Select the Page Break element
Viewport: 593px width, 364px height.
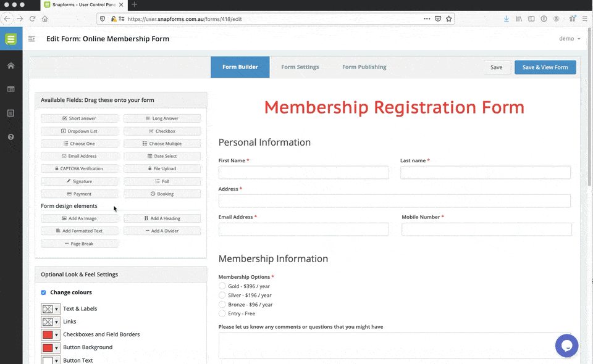[x=80, y=244]
